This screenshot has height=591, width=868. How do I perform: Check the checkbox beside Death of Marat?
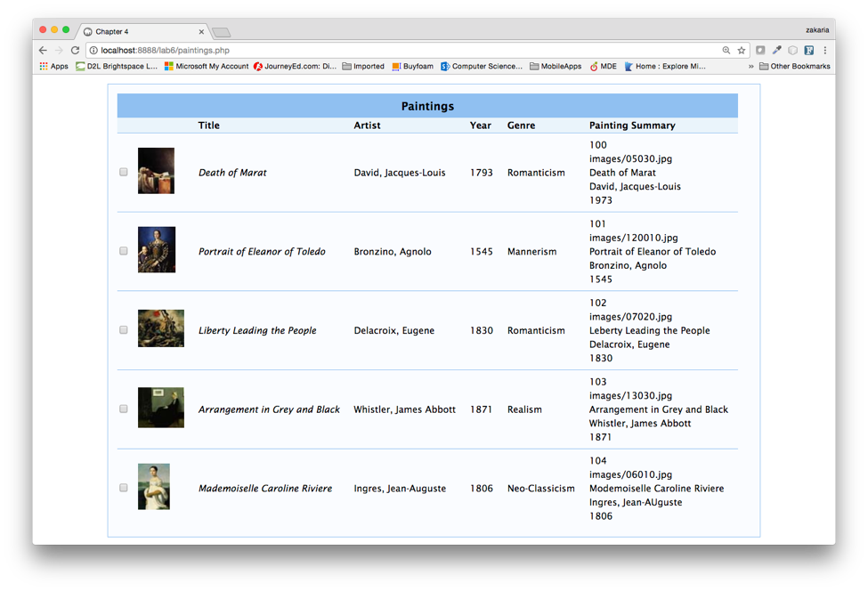click(123, 172)
